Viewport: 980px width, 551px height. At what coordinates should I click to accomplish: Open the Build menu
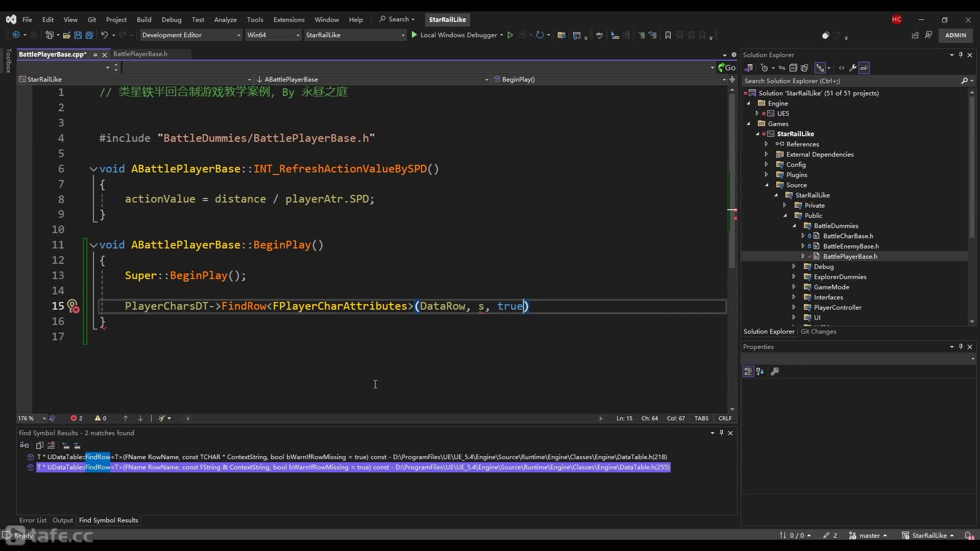coord(144,19)
